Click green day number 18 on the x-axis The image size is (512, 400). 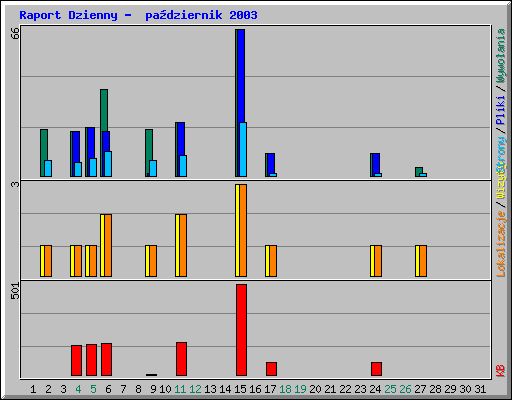[285, 389]
